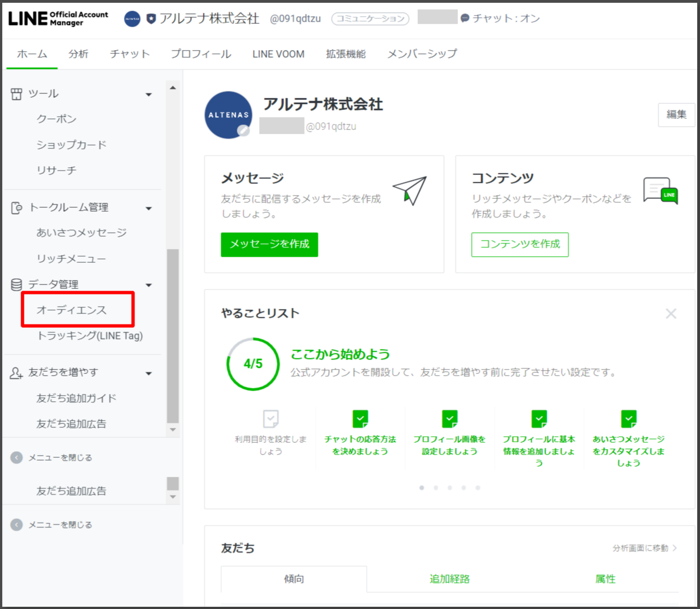Open あいさつメッセージ in sidebar
Image resolution: width=700 pixels, height=609 pixels.
click(x=82, y=233)
